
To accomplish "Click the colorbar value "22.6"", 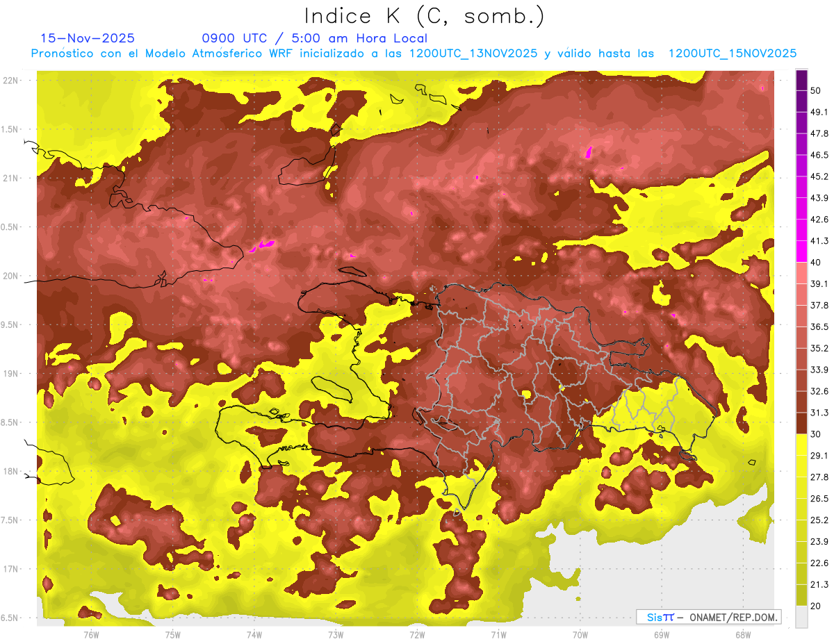I will (819, 563).
